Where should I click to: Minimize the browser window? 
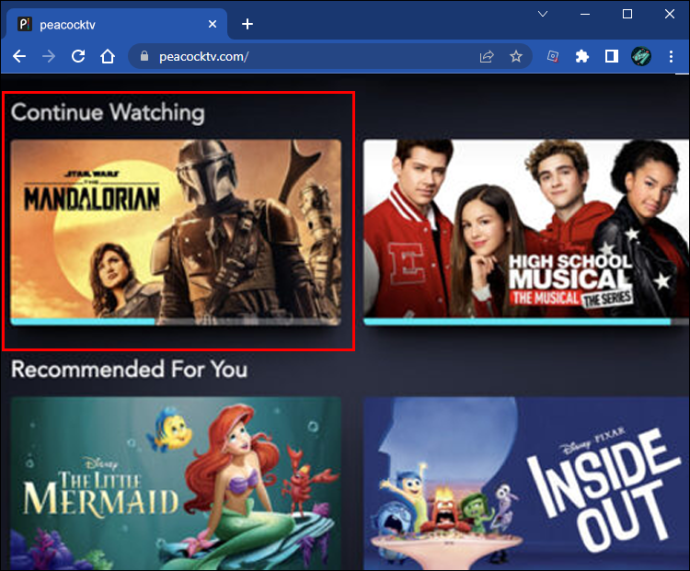[x=585, y=14]
